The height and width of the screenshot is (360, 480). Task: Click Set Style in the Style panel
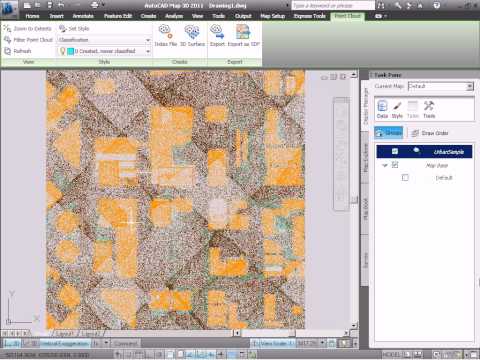[74, 29]
